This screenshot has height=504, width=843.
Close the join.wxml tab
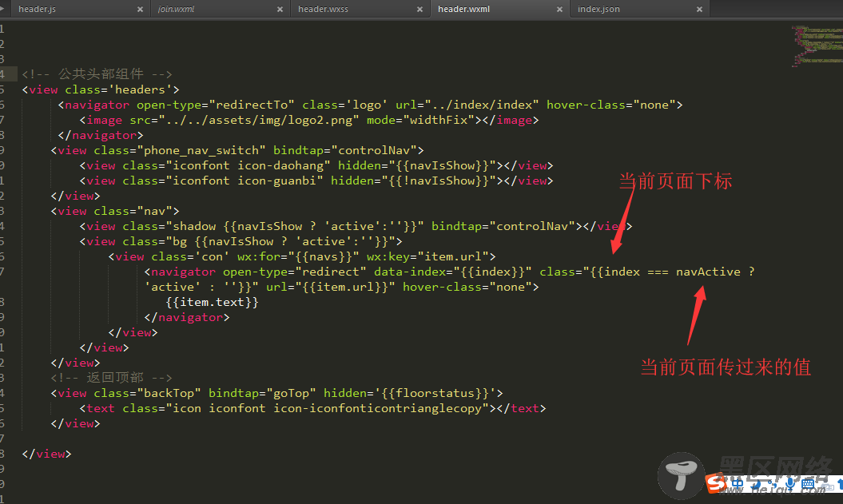coord(280,10)
